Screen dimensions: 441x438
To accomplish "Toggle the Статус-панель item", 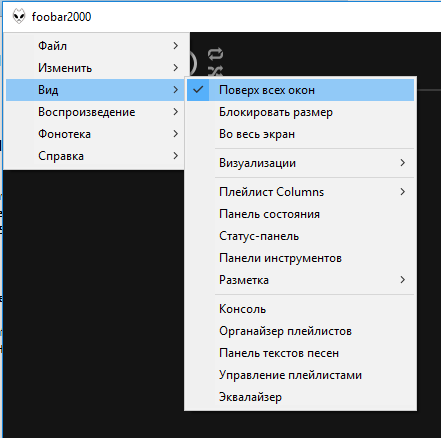I will (x=300, y=236).
